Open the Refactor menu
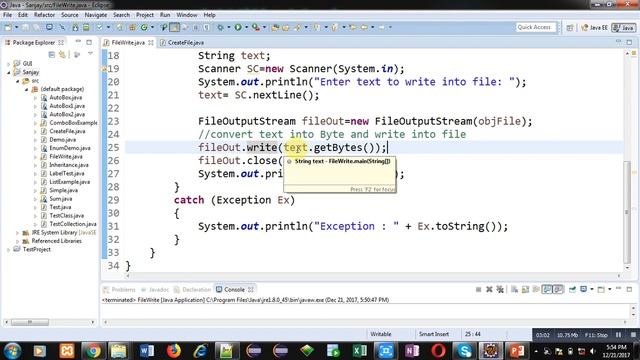This screenshot has height=360, width=640. tap(44, 15)
